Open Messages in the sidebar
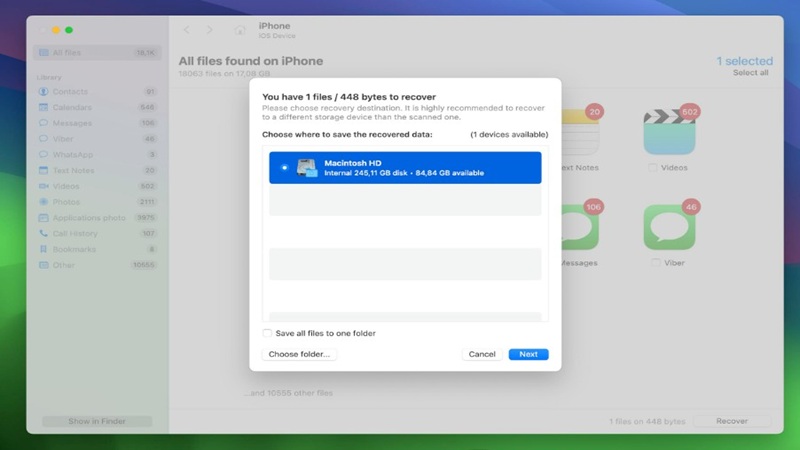Screen dimensions: 800x450 (x=97, y=123)
